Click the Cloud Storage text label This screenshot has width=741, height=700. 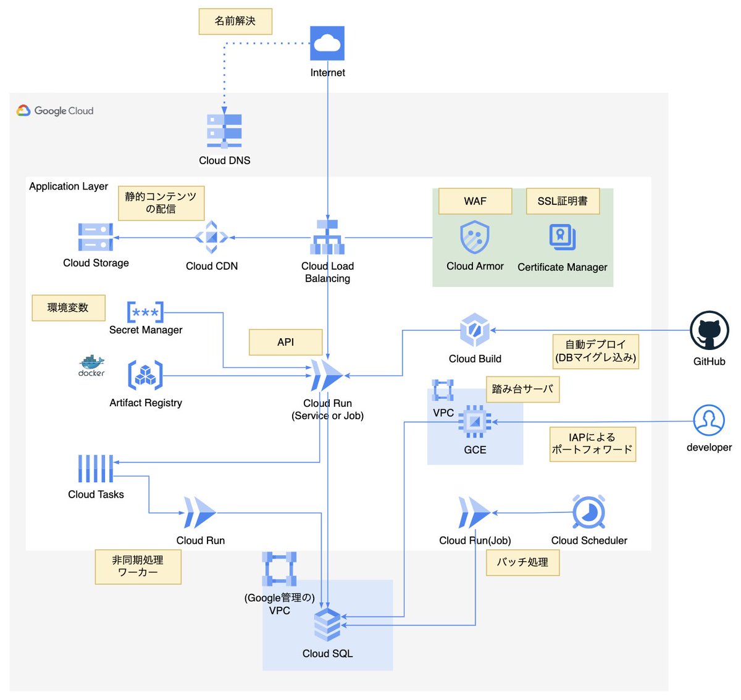[96, 263]
